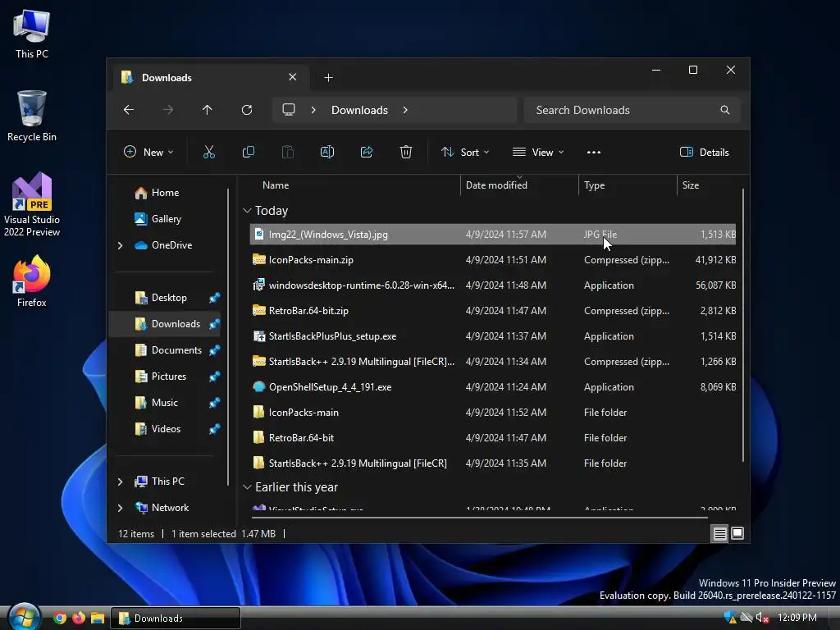Click the PC icon in address bar
The height and width of the screenshot is (630, 840).
coord(289,110)
